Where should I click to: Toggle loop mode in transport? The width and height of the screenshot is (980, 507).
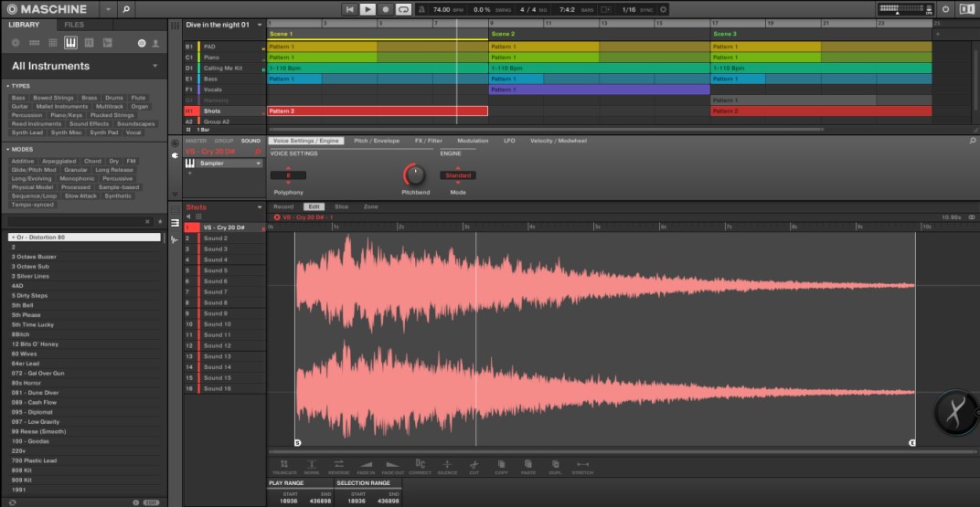pos(404,9)
